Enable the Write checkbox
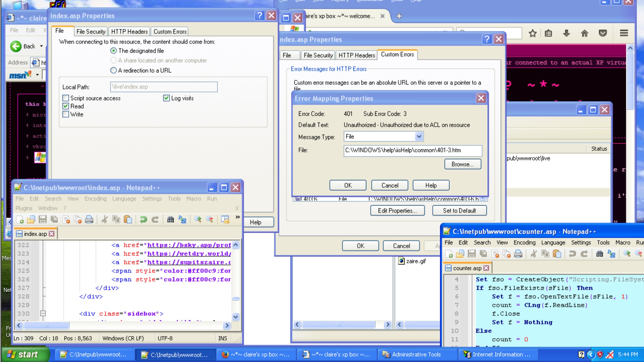 click(x=66, y=114)
